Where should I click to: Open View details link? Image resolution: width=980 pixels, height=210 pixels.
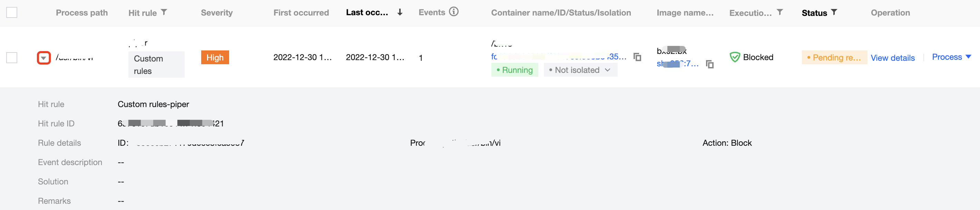point(892,58)
